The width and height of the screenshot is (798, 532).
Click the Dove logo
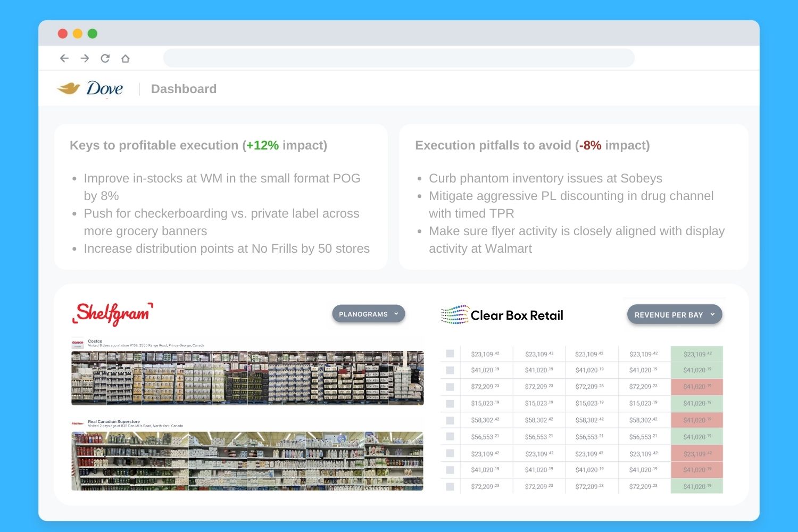[x=90, y=89]
